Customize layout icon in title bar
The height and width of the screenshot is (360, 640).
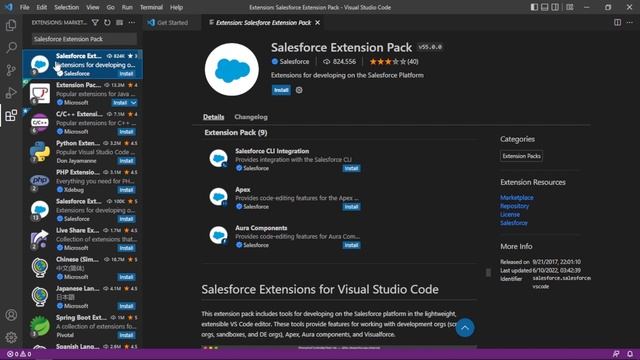(x=569, y=7)
